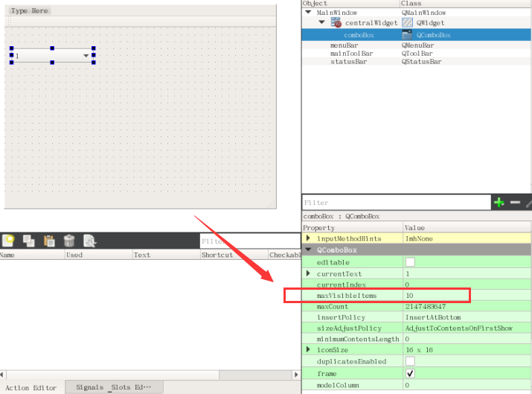Screen dimensions: 532x394
Task: Click the currentIndex property row
Action: coord(417,285)
